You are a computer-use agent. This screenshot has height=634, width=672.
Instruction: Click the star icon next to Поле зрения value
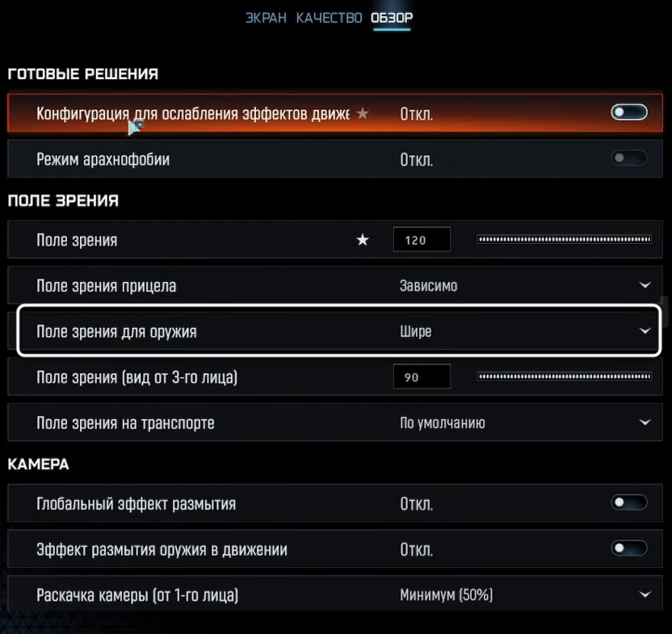point(363,240)
